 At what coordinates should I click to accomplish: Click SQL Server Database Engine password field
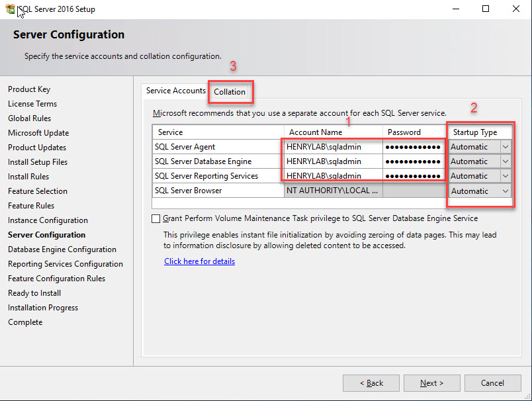[414, 161]
